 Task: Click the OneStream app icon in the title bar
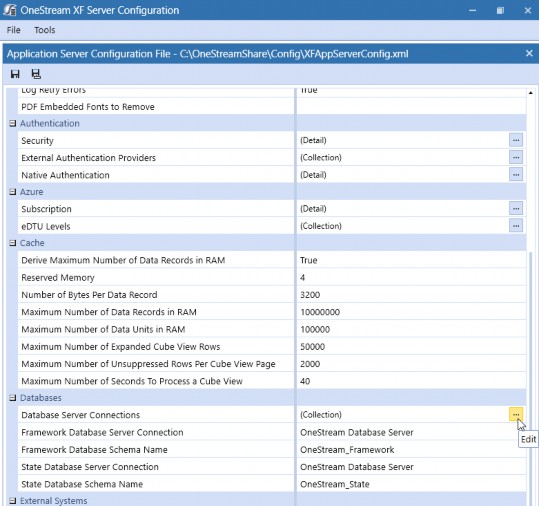[x=9, y=10]
